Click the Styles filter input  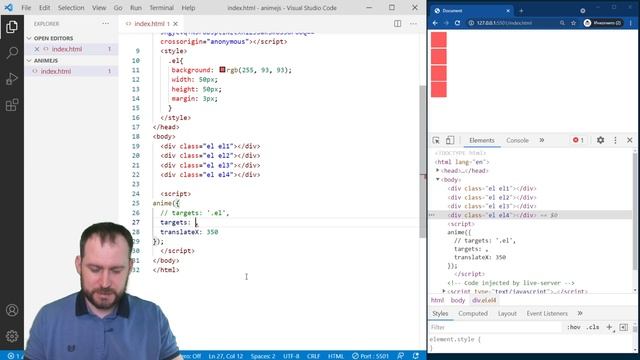tap(496, 327)
